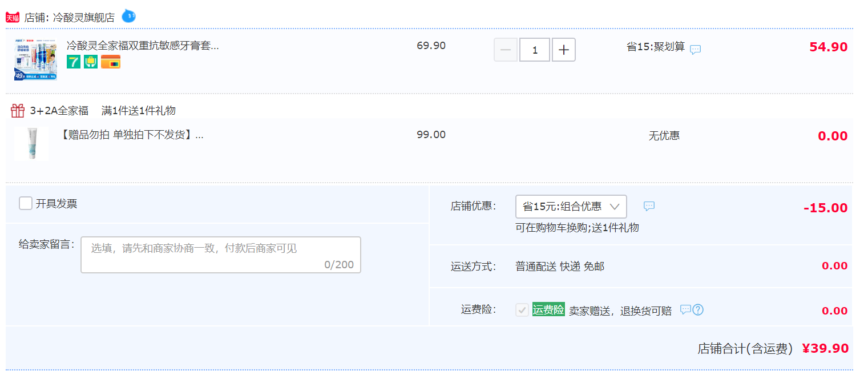Click the 普通配送 快递 免邮 shipping text
This screenshot has width=868, height=371.
(x=560, y=267)
